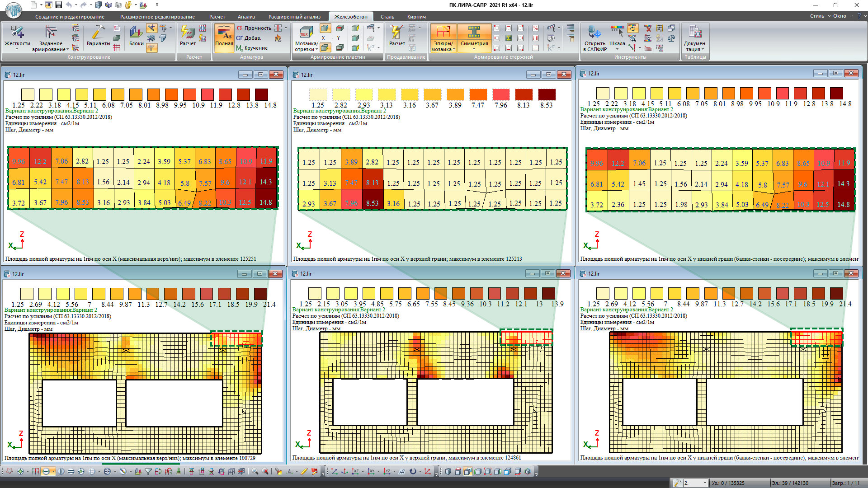Switch to the Сталь ribbon tab

pyautogui.click(x=387, y=17)
